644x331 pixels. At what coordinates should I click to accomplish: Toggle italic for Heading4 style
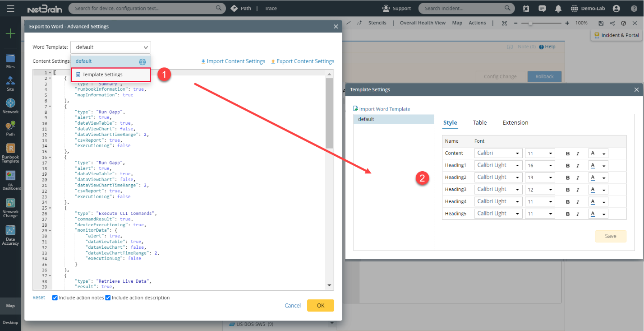(x=578, y=202)
